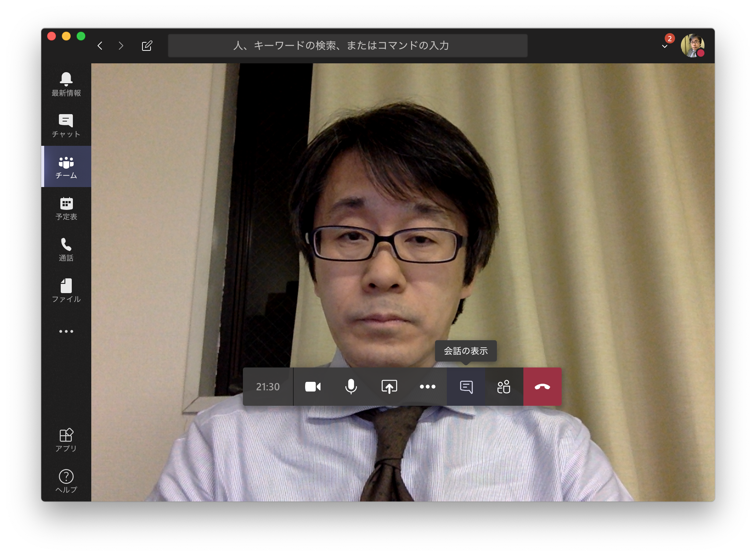The width and height of the screenshot is (756, 556).
Task: Click the search and command box
Action: point(347,46)
